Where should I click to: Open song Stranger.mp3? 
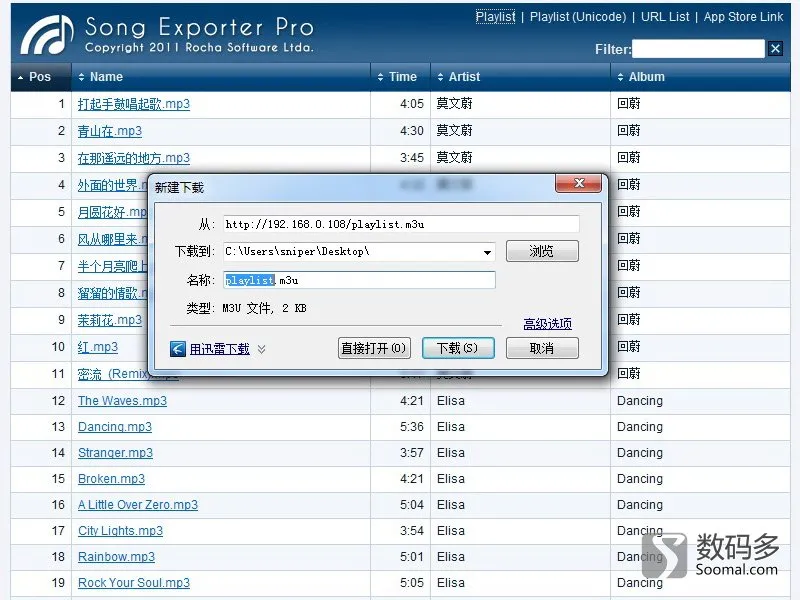(x=115, y=453)
